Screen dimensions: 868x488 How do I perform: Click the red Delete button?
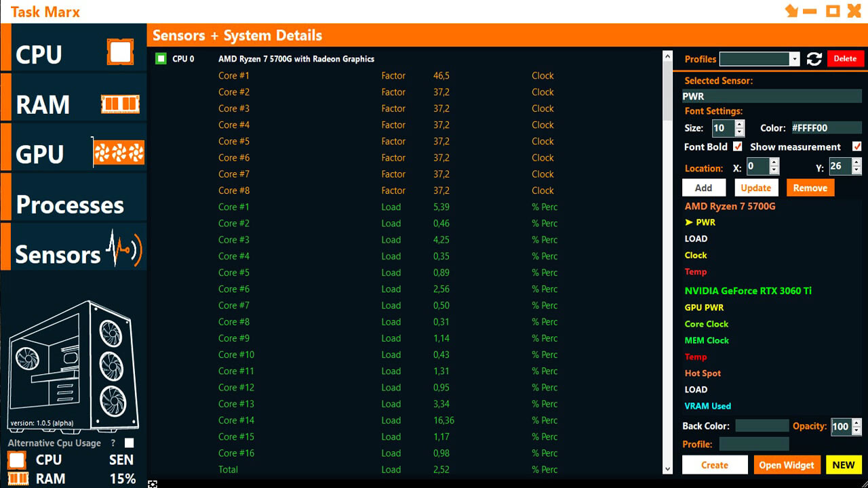tap(845, 59)
